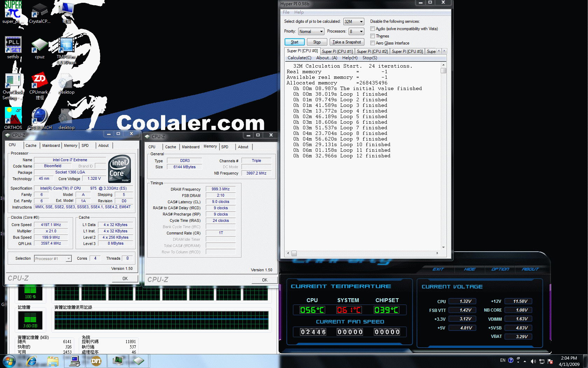
Task: Click the Show desktop strip on taskbar
Action: coord(585,361)
